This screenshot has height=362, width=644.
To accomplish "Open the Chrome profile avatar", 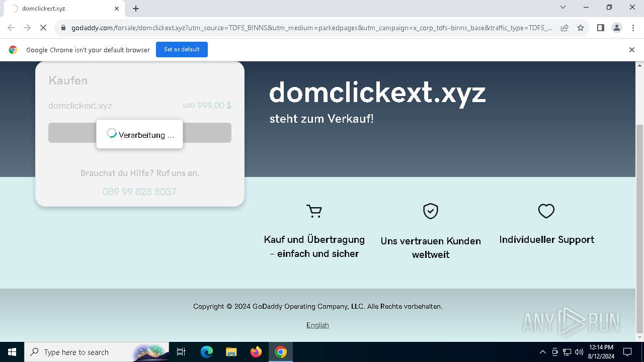I will coord(617,28).
